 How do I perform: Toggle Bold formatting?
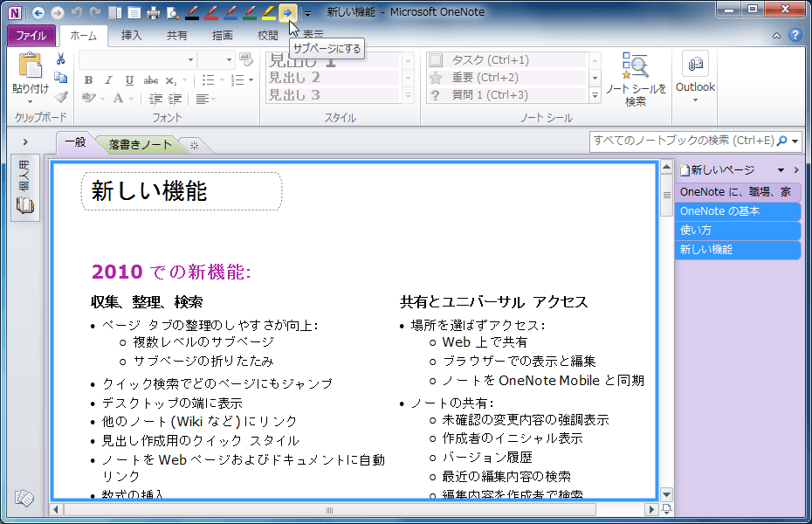coord(88,80)
